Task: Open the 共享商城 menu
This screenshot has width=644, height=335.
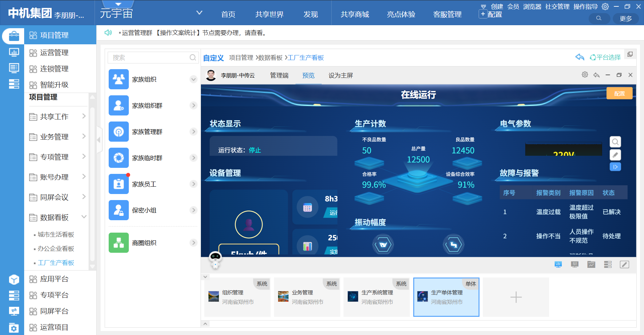Action: (355, 14)
